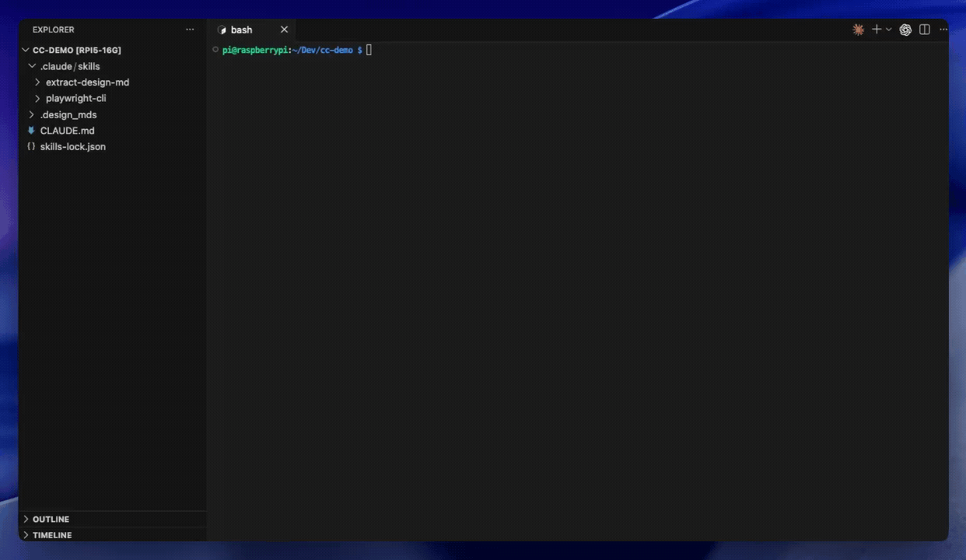The image size is (966, 560).
Task: Collapse the CC-DEMO [RPI5-16G] root folder
Action: [26, 50]
